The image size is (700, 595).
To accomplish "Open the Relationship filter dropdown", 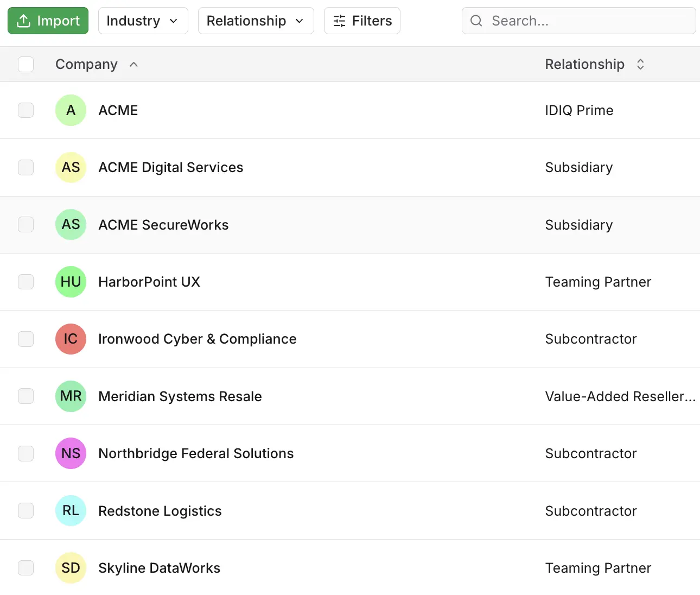I will click(256, 21).
